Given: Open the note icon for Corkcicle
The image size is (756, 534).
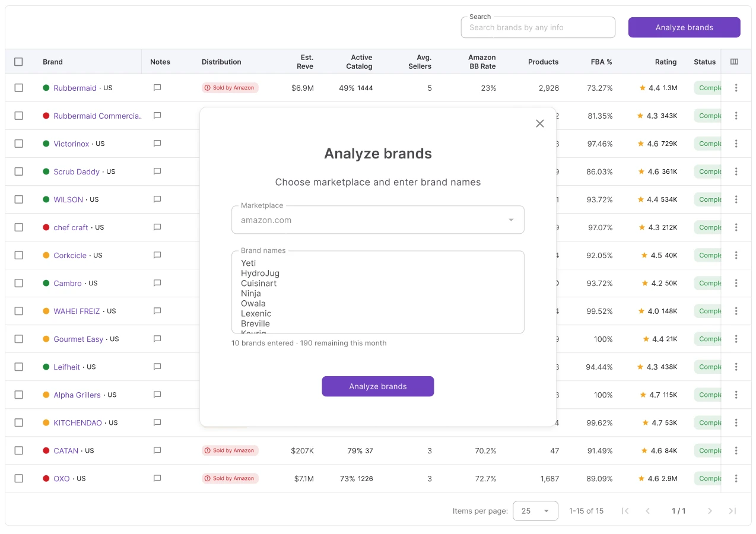Looking at the screenshot, I should [x=157, y=255].
